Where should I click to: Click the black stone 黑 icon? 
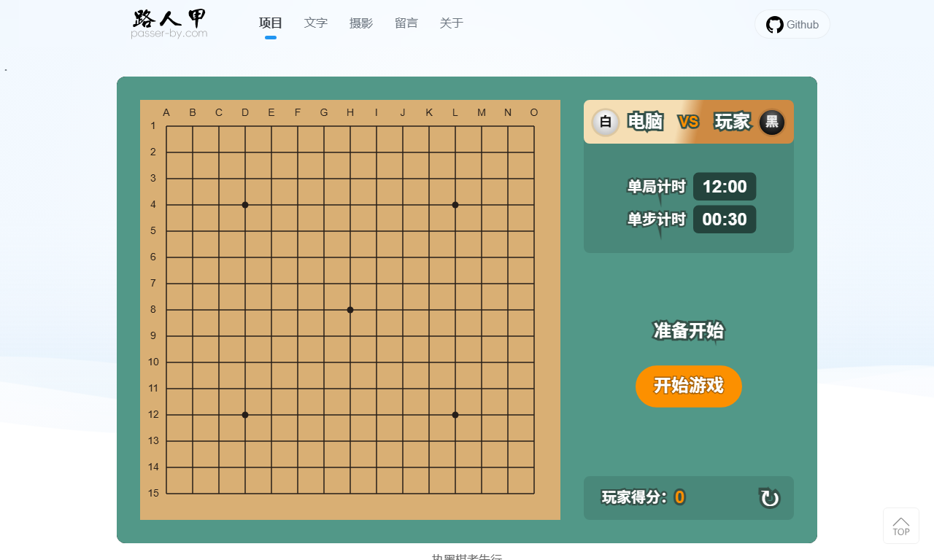click(772, 122)
